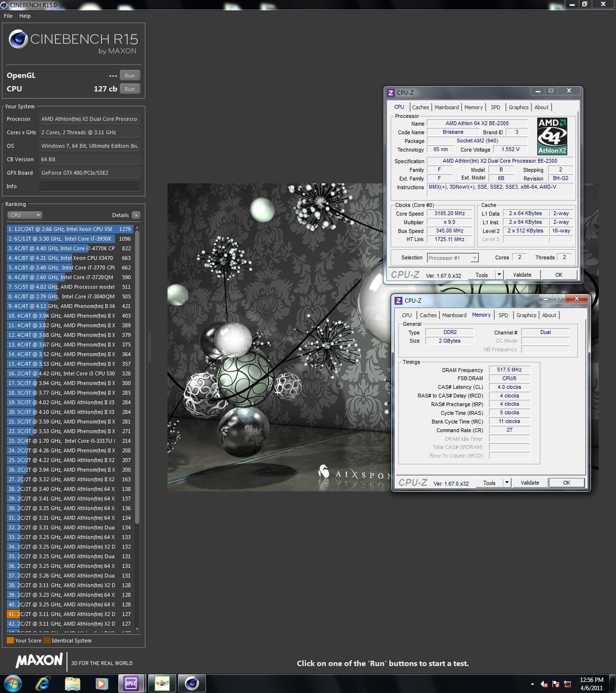Open SPD tab in upper CPU-Z window
This screenshot has height=693, width=616.
point(496,107)
